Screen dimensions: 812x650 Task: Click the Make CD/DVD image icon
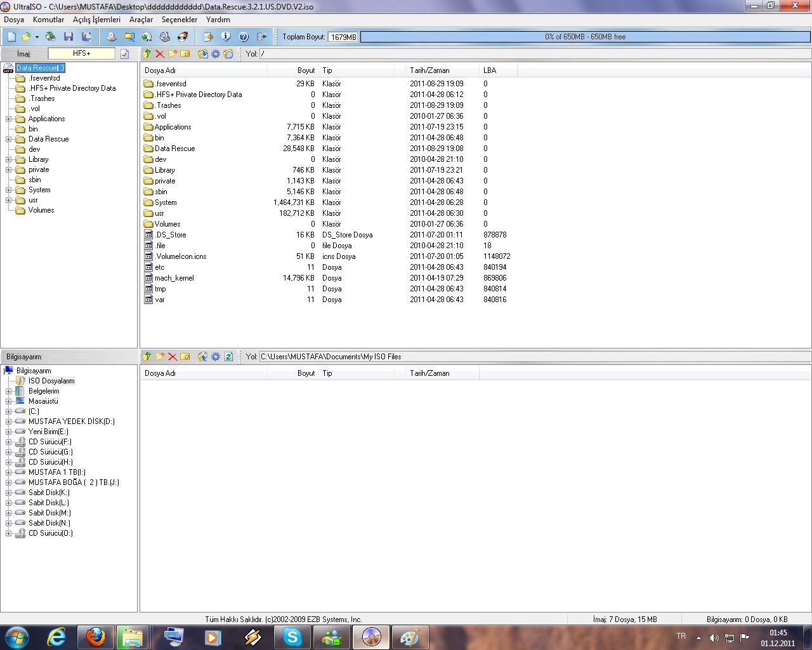(x=112, y=37)
